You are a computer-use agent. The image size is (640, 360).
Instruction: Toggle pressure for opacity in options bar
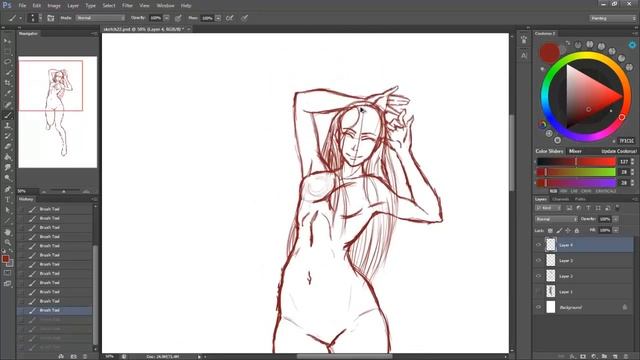pos(178,18)
